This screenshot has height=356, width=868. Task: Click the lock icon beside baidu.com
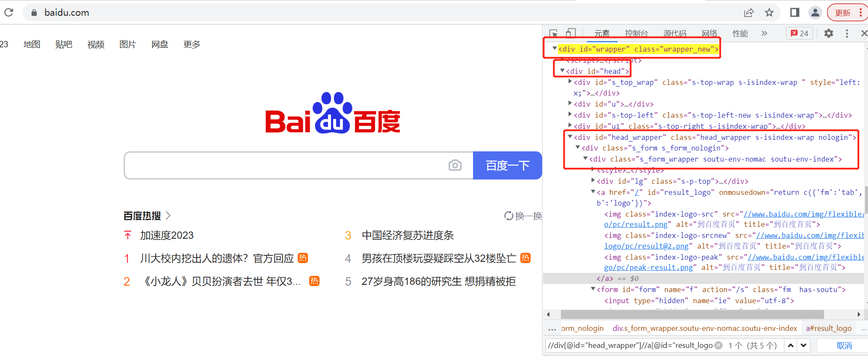(34, 13)
